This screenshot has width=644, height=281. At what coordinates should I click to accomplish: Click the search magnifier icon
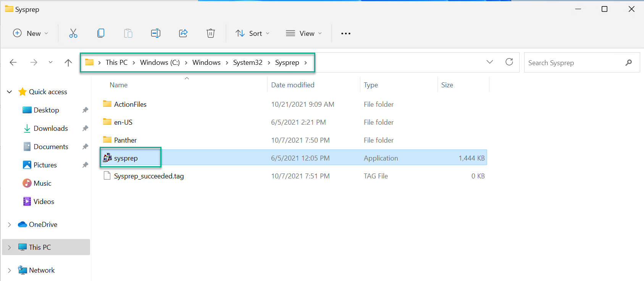(629, 63)
